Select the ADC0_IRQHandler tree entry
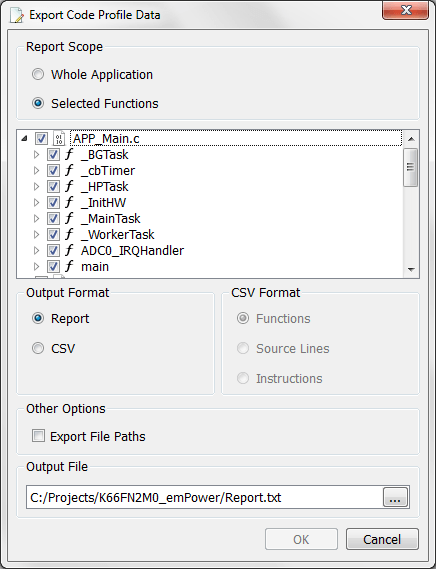Screen dimensions: 436x569 click(x=132, y=250)
